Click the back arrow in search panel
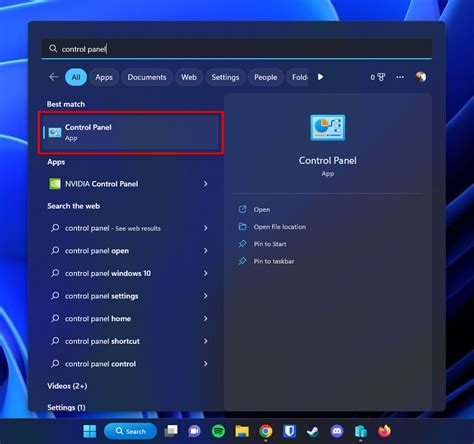The height and width of the screenshot is (444, 474). (54, 77)
